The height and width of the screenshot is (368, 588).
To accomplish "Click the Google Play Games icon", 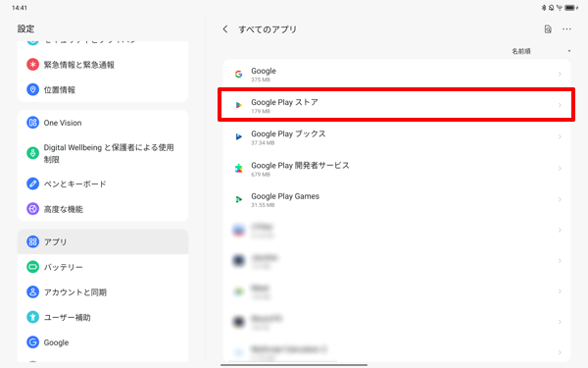I will point(238,199).
